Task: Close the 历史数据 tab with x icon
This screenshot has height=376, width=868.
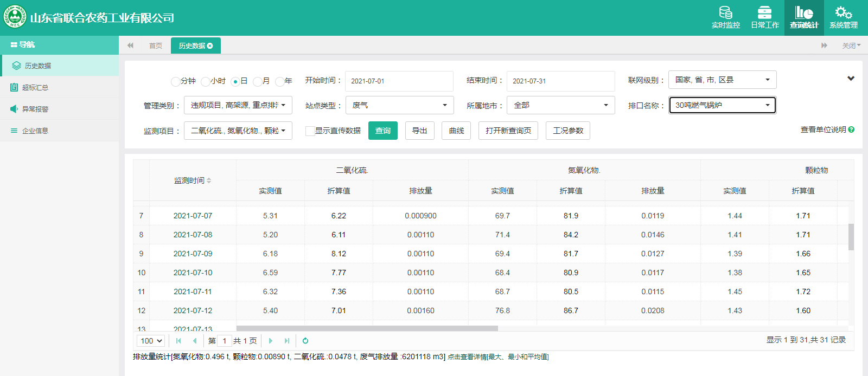Action: coord(210,46)
